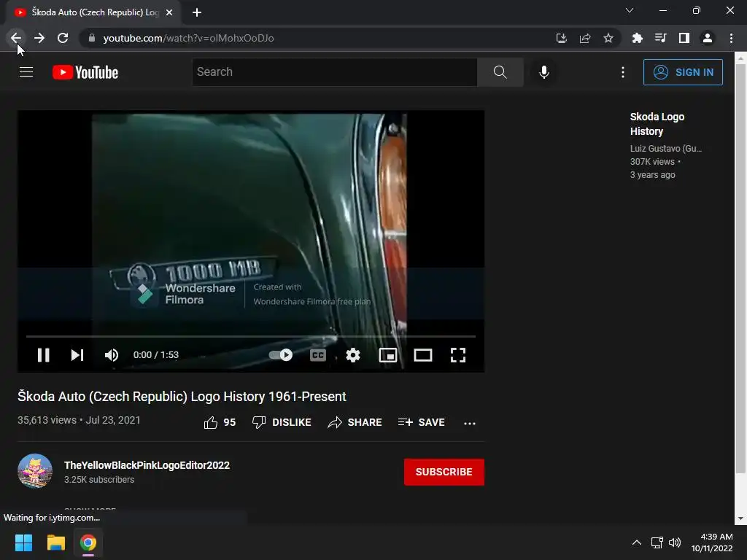Open taskbar volume icon
This screenshot has height=560, width=747.
point(675,542)
